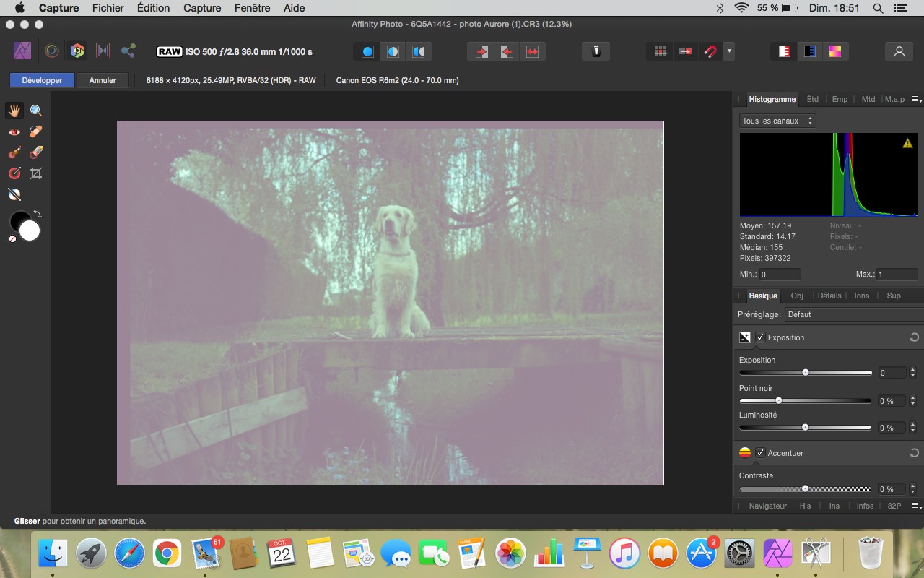Select the Red Eye Removal tool
This screenshot has height=578, width=924.
tap(14, 131)
